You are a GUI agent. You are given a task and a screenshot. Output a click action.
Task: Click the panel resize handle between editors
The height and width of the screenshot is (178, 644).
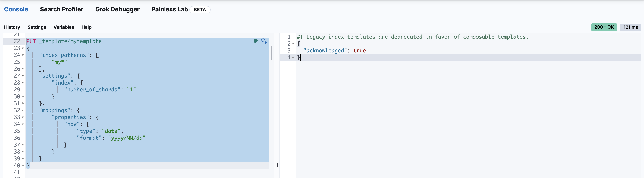tap(277, 165)
